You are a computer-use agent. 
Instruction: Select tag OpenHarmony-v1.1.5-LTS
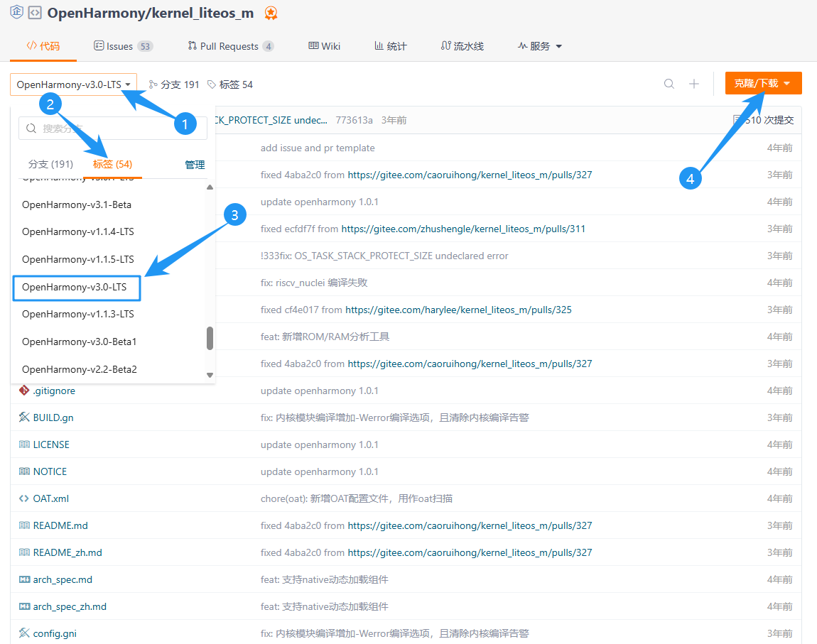click(x=77, y=259)
